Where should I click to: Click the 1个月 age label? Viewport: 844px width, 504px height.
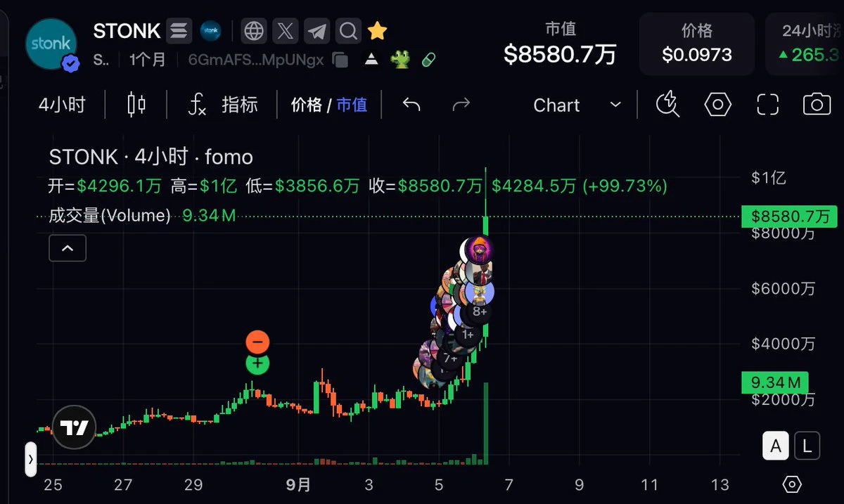[x=148, y=60]
